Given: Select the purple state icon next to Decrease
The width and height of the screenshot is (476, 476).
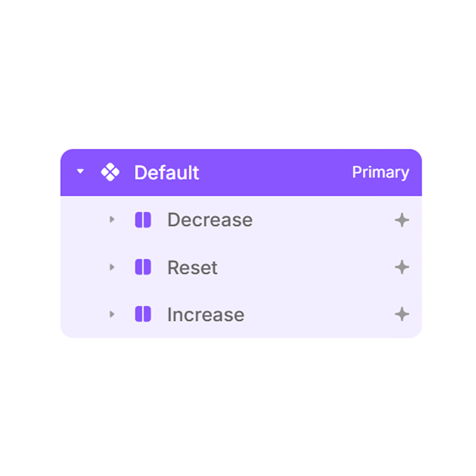Looking at the screenshot, I should [x=143, y=220].
